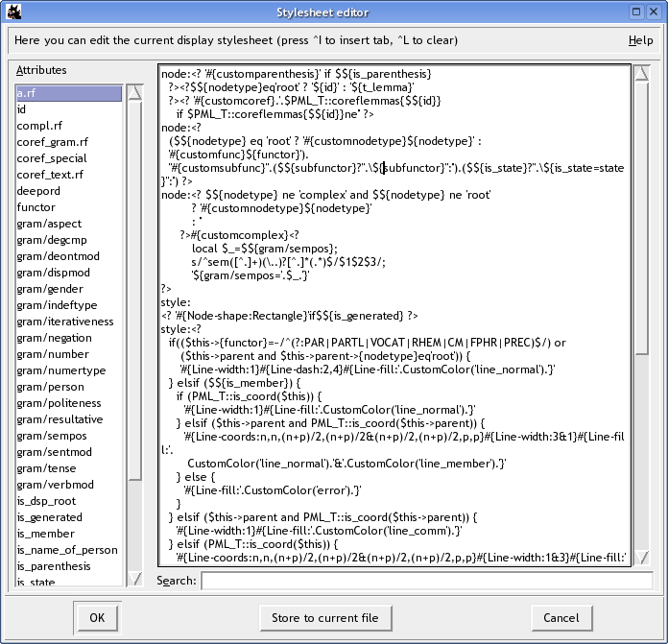Select the gram/resultative attribute
Screen dimensions: 668x644
pyautogui.click(x=69, y=419)
